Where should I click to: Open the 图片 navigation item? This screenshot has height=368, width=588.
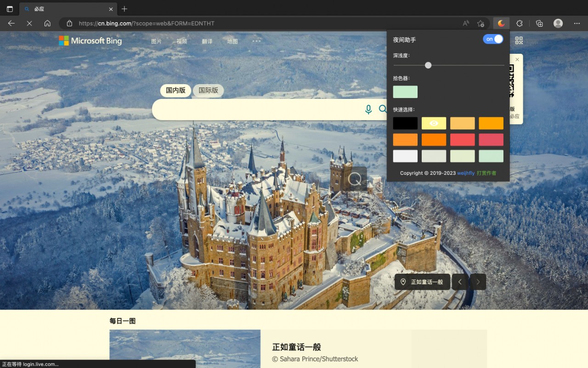157,41
